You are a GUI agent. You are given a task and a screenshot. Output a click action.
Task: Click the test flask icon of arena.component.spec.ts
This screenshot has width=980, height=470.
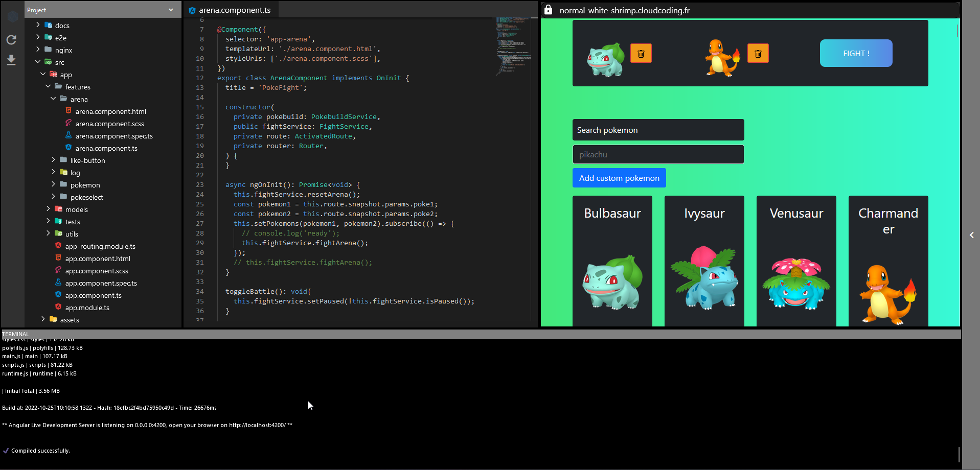[x=69, y=135]
